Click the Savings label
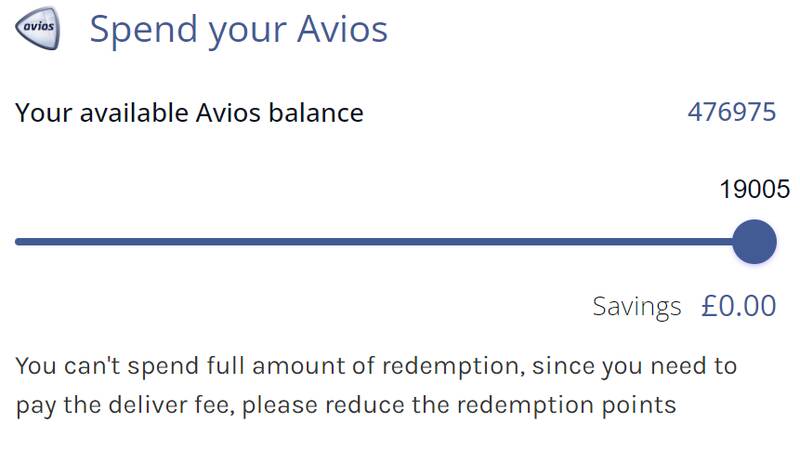 (x=637, y=307)
